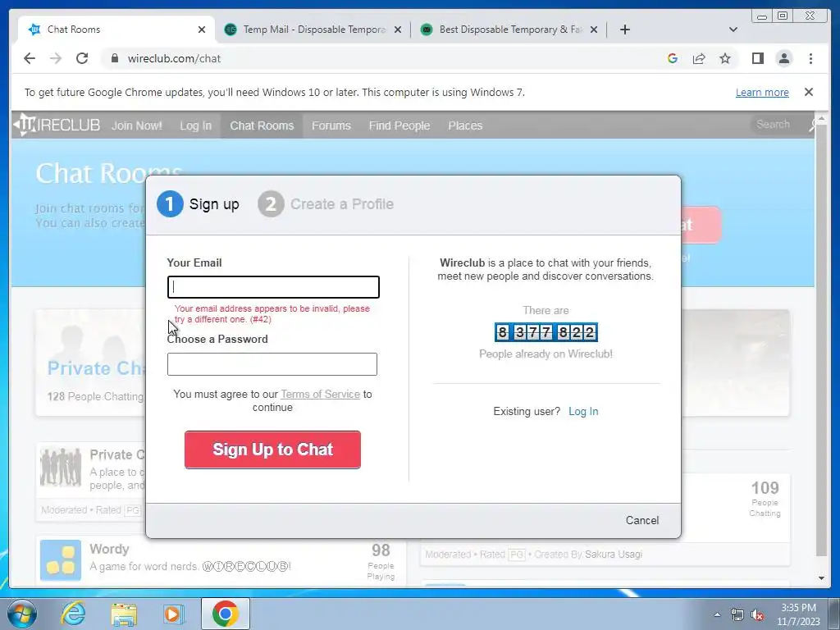Share this page via the share icon
The height and width of the screenshot is (630, 840).
[x=699, y=58]
